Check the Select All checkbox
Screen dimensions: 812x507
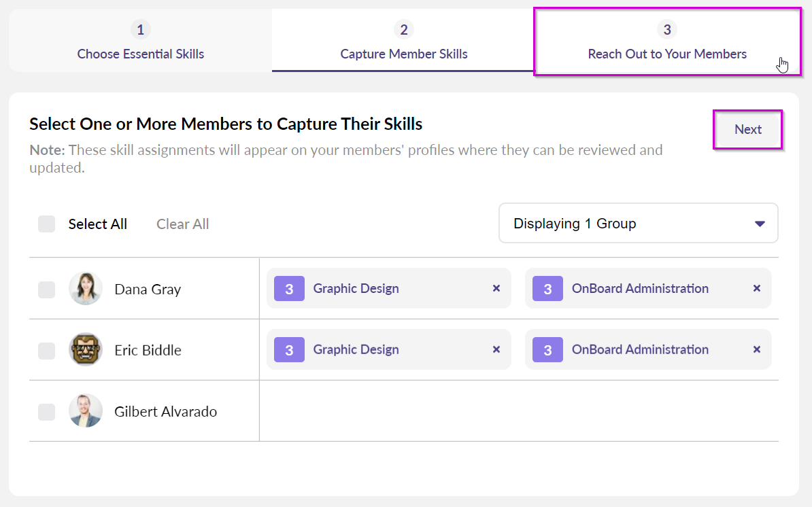(x=46, y=224)
